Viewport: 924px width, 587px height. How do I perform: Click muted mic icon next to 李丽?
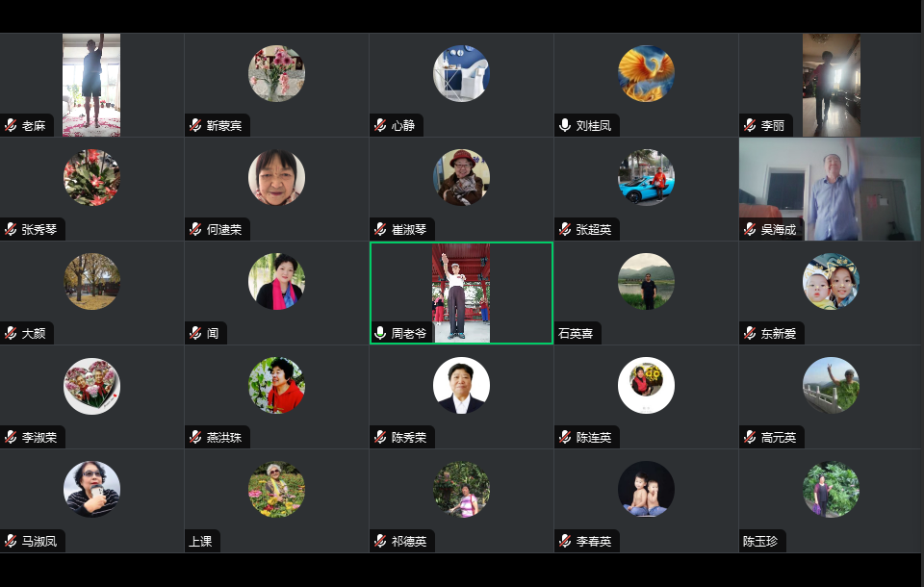pyautogui.click(x=750, y=125)
